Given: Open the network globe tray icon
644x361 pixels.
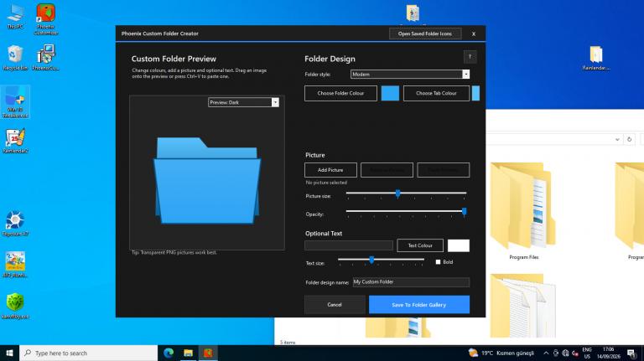Looking at the screenshot, I should coord(565,353).
